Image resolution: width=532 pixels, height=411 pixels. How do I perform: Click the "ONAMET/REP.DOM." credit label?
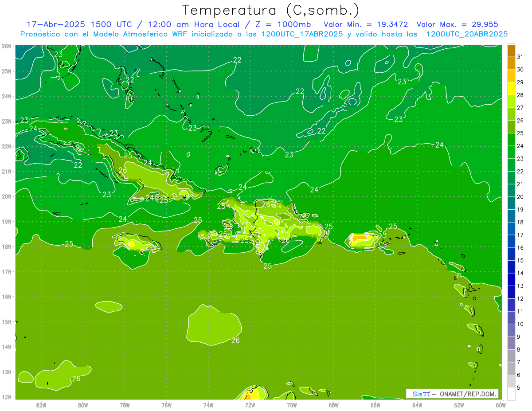469,394
